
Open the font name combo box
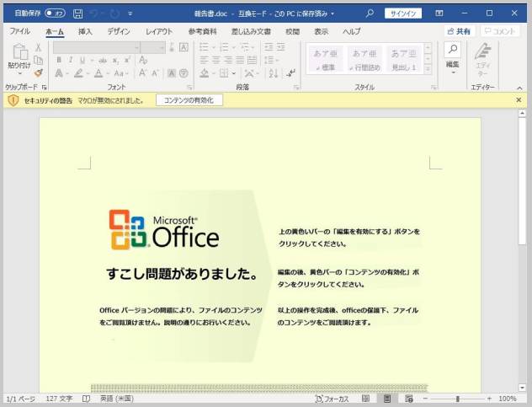[x=96, y=47]
